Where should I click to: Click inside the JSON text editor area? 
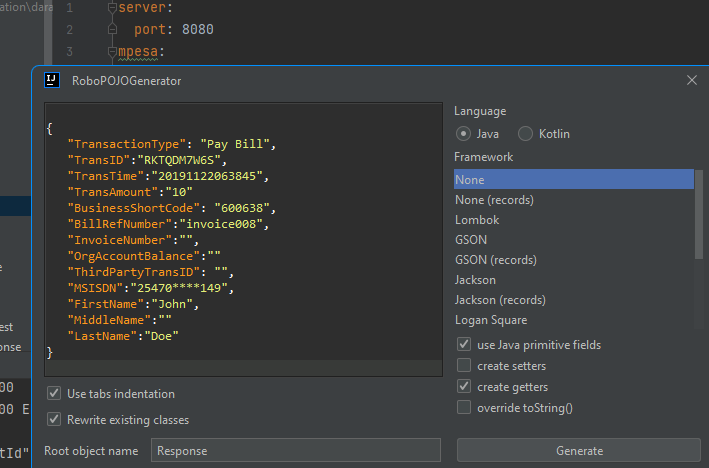[243, 239]
